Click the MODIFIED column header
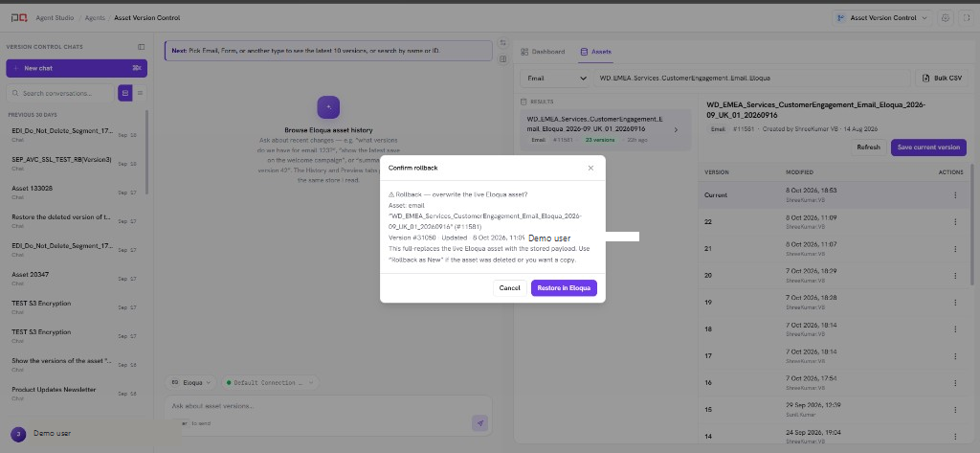This screenshot has width=980, height=453. [x=799, y=172]
